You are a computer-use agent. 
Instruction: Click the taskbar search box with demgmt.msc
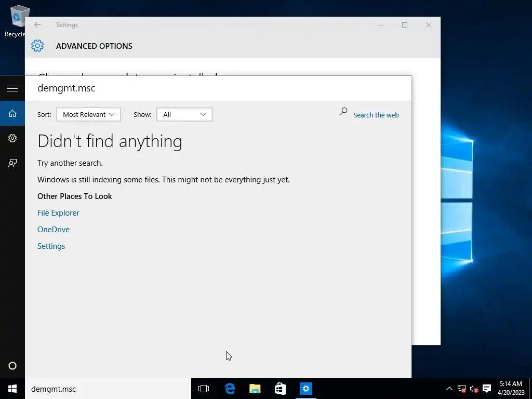[108, 389]
